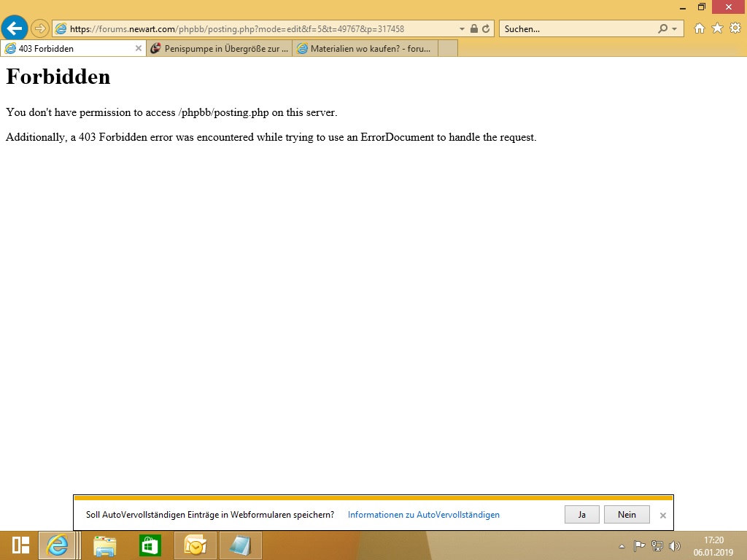Launch the Windows Store taskbar icon
Viewport: 747px width, 560px height.
point(150,545)
